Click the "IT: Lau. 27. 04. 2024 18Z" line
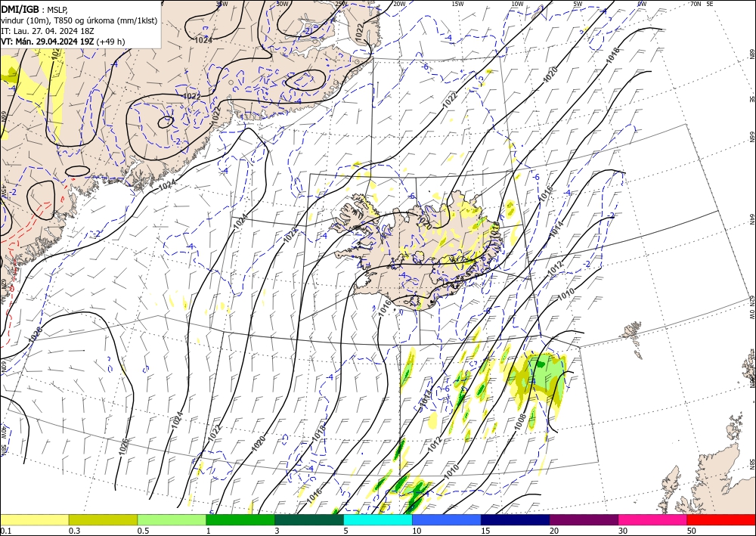This screenshot has width=756, height=536. tap(47, 31)
